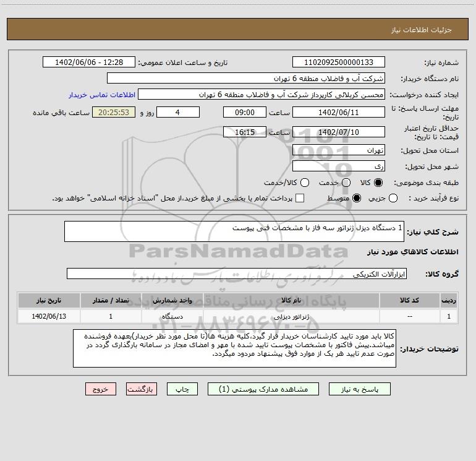Click the announcement date field 1402/06/06 - 12:28
Viewport: 476px width, 461px height.
pos(89,62)
